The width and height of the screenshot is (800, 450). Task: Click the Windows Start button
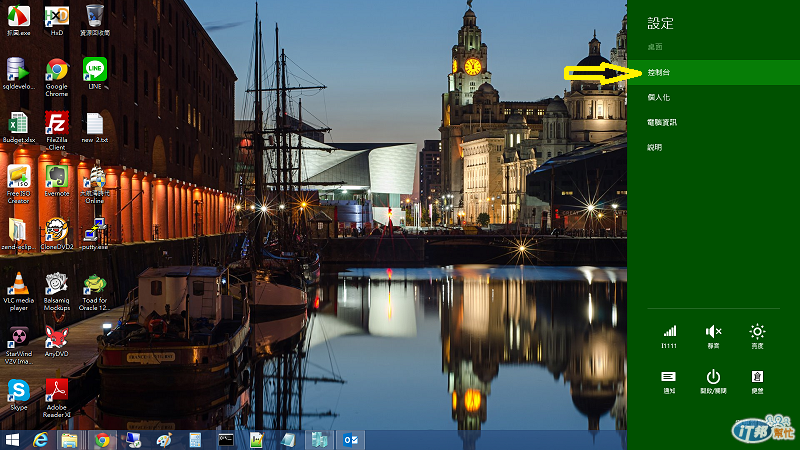pyautogui.click(x=13, y=439)
